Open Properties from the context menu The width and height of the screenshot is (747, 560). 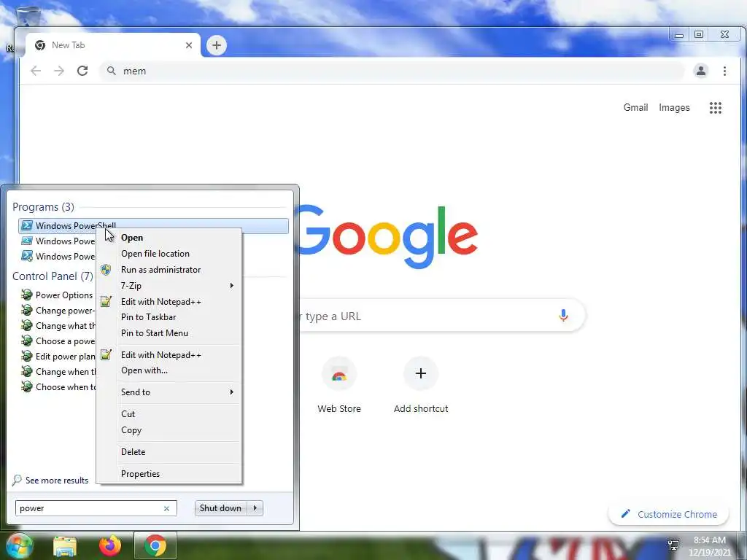(169, 474)
